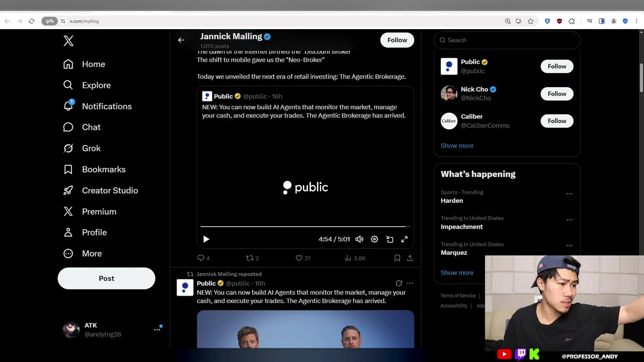Open the @public handle in the quoted post

pyautogui.click(x=255, y=97)
